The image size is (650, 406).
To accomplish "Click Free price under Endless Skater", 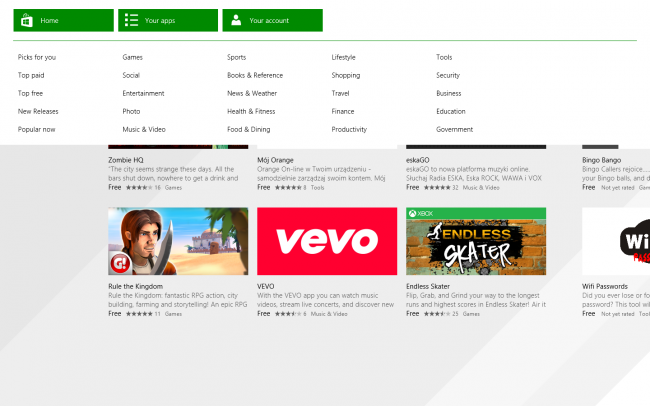I will point(412,314).
